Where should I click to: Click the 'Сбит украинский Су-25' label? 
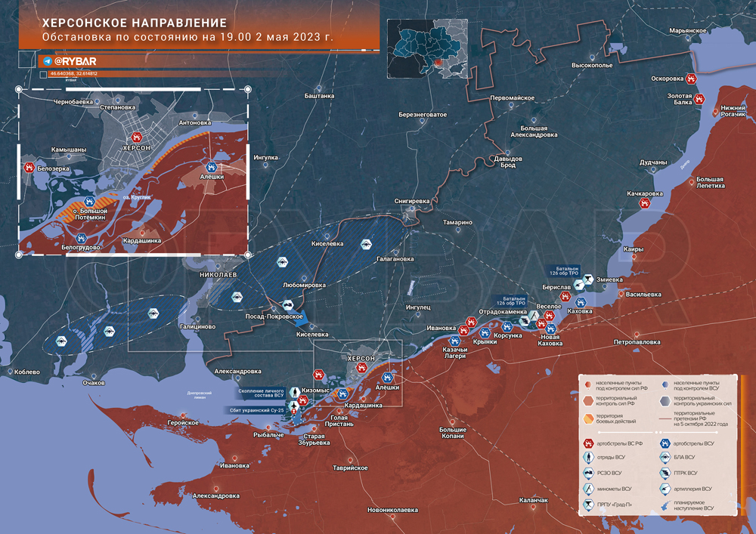pyautogui.click(x=256, y=410)
